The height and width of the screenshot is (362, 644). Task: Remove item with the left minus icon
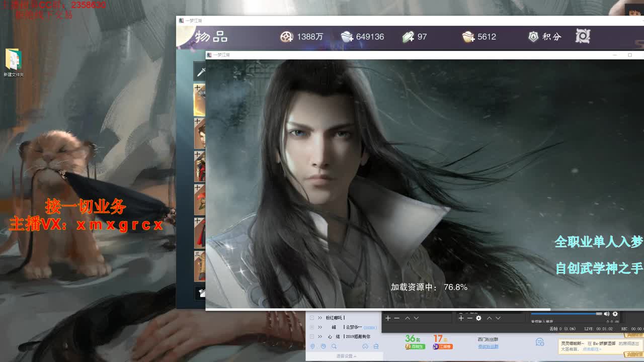click(x=396, y=318)
